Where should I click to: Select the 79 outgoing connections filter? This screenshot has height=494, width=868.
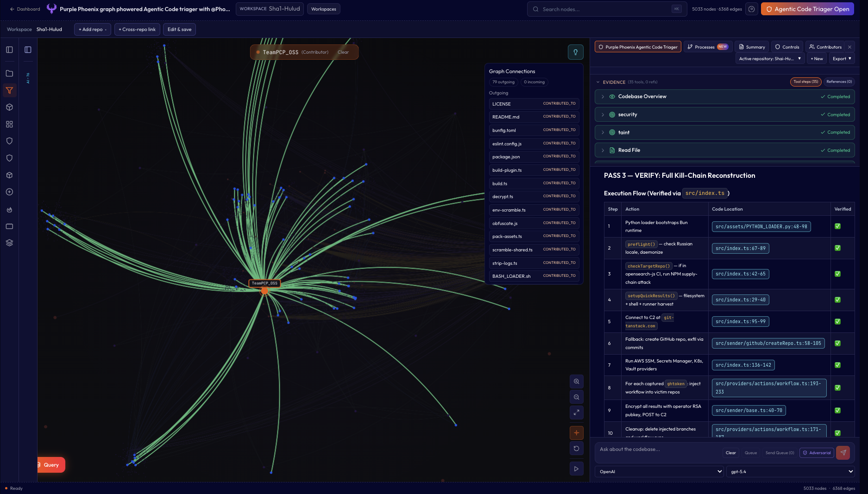click(503, 82)
